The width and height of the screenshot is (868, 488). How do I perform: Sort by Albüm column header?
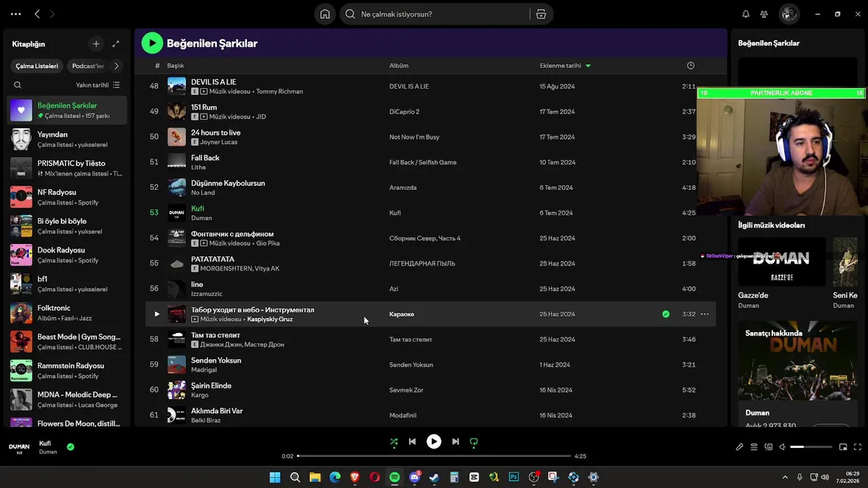pos(399,66)
